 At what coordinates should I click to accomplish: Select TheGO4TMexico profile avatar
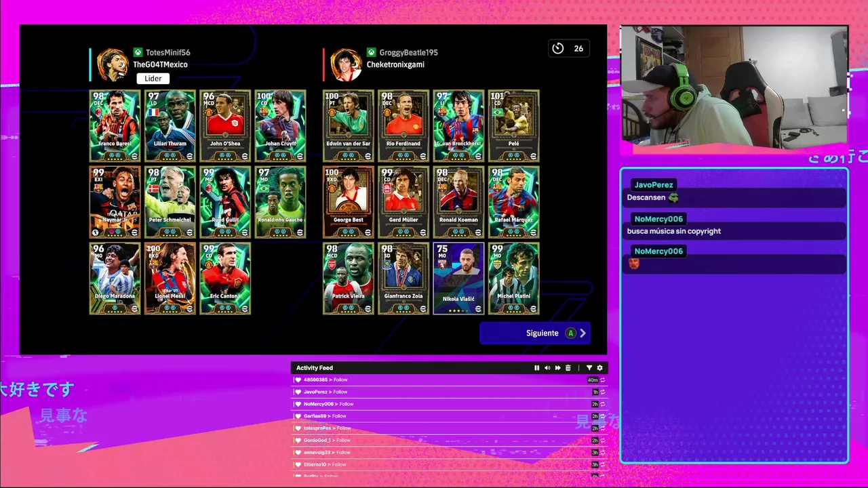pyautogui.click(x=113, y=65)
